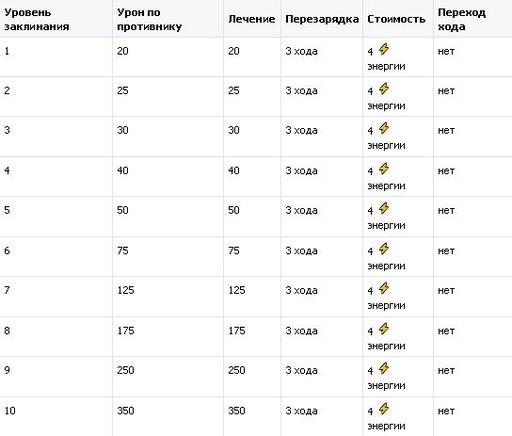The width and height of the screenshot is (512, 436).
Task: Click the energy lightning icon in level 4 row
Action: (x=384, y=169)
